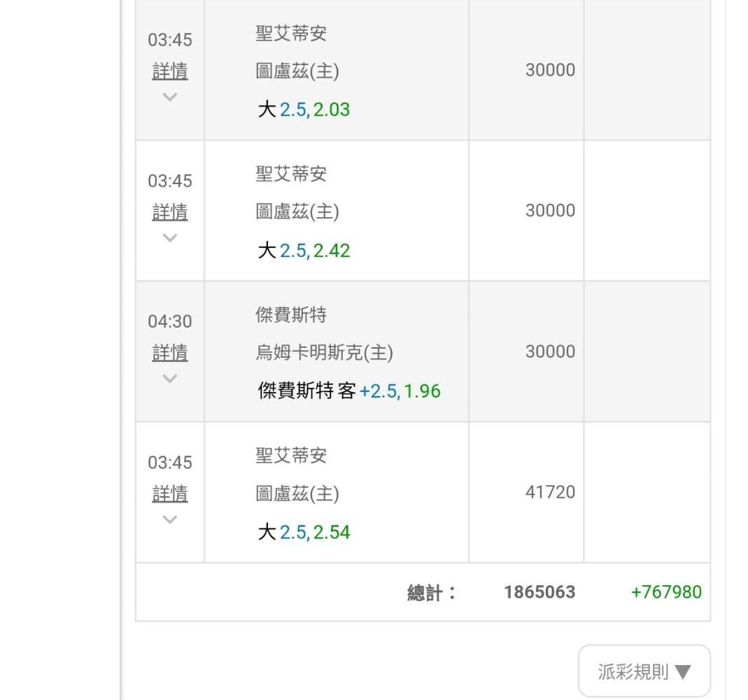Image resolution: width=748 pixels, height=700 pixels.
Task: Open 詳情 link for the 2.42 odds bet
Action: (170, 212)
